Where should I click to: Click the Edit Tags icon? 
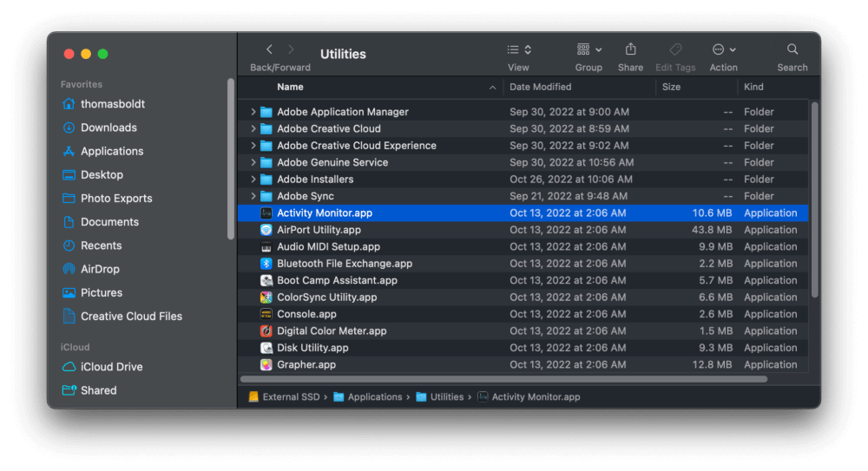click(675, 49)
